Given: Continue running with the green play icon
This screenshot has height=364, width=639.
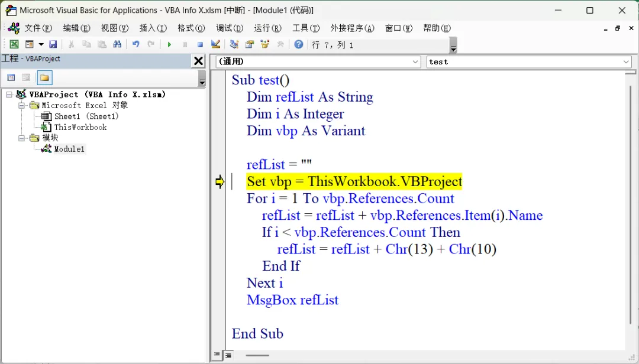Looking at the screenshot, I should (170, 44).
